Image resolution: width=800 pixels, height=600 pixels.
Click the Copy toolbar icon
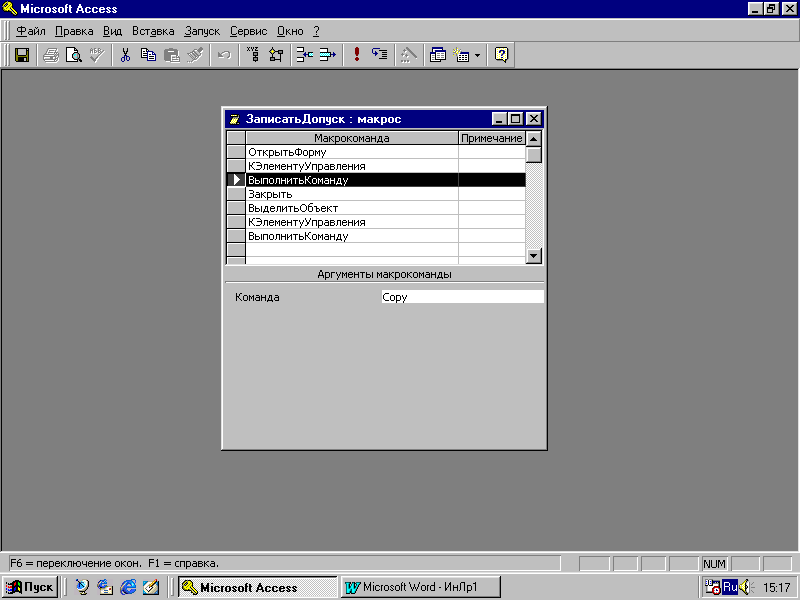(x=148, y=55)
